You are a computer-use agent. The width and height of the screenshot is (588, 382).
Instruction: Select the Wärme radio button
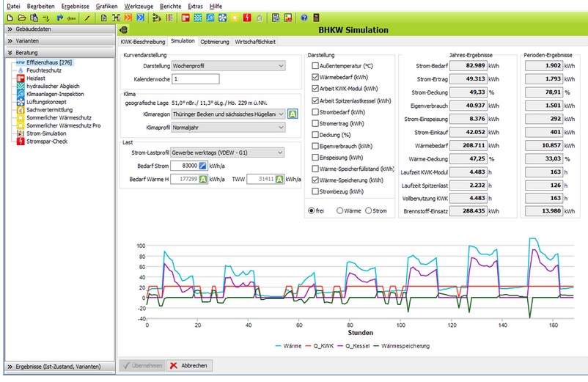coord(340,211)
